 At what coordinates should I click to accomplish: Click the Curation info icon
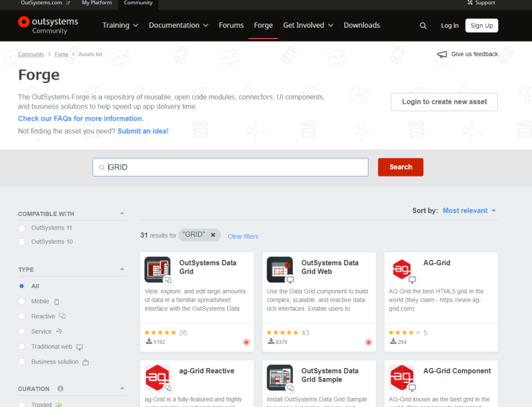pos(60,389)
